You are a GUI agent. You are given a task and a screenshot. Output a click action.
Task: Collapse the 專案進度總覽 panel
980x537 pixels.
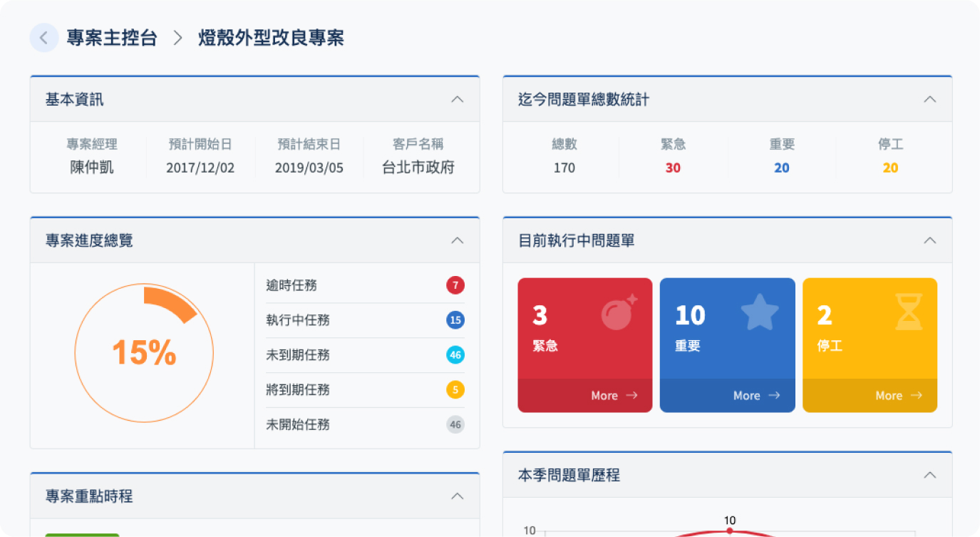pos(458,240)
